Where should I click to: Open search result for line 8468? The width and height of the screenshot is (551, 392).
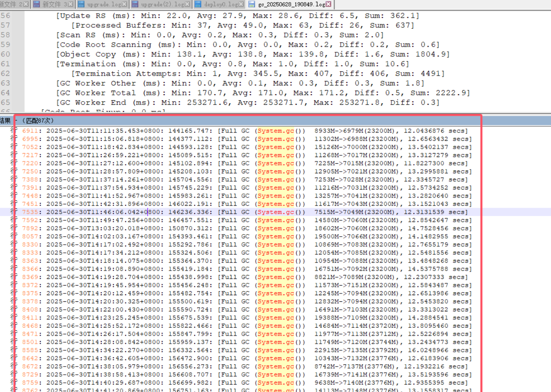(247, 326)
